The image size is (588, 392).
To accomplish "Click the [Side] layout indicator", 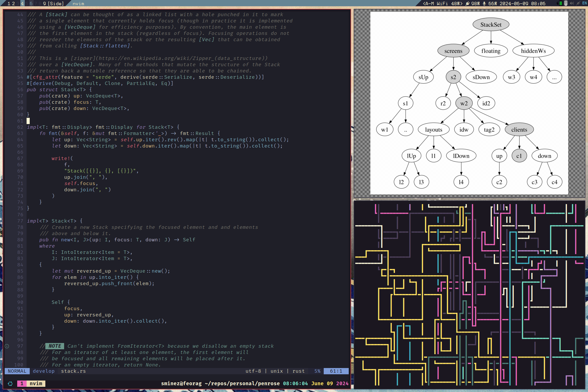I will 56,3.
